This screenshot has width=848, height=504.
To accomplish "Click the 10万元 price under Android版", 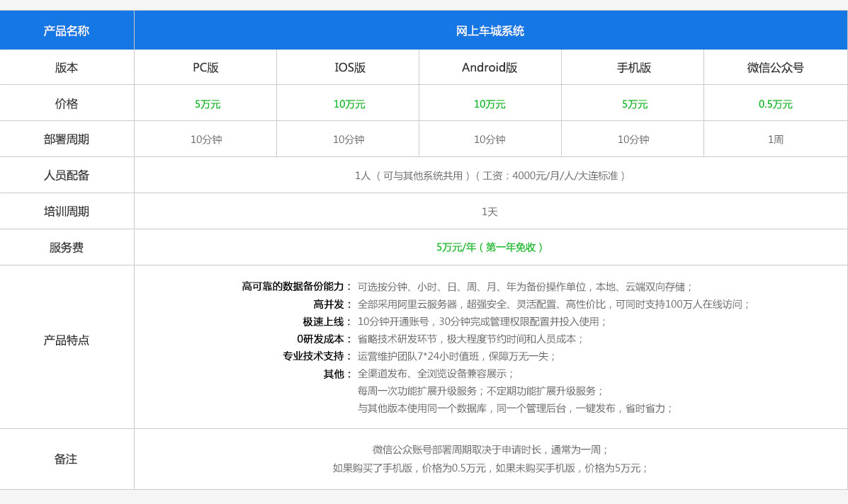I will (490, 104).
